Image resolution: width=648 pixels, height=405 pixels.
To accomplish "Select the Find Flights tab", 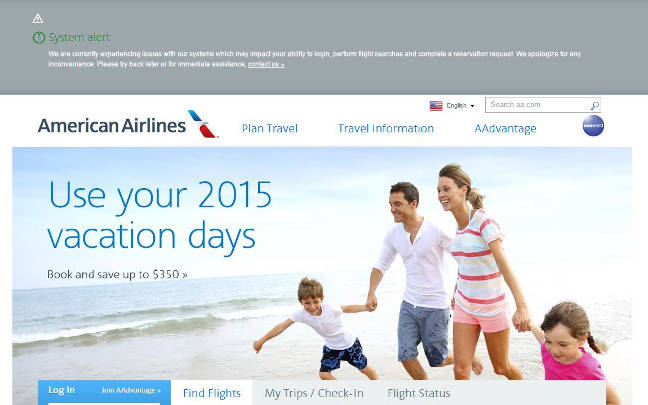I will coord(212,393).
